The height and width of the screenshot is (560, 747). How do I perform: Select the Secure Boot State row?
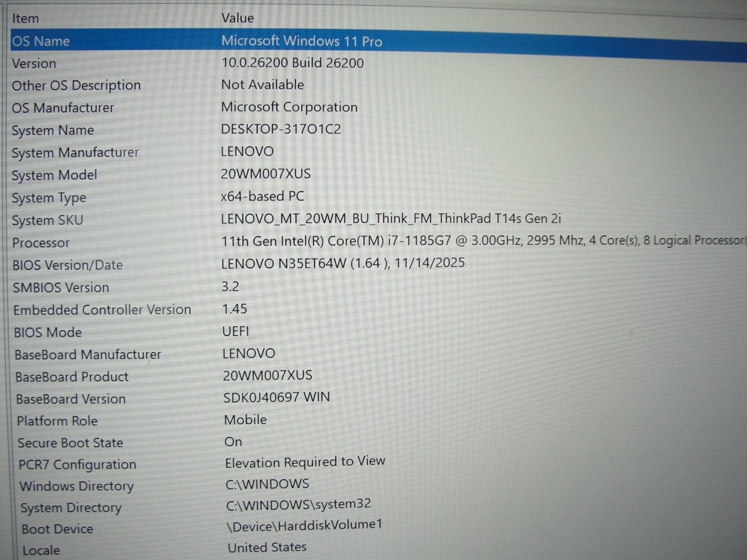70,443
